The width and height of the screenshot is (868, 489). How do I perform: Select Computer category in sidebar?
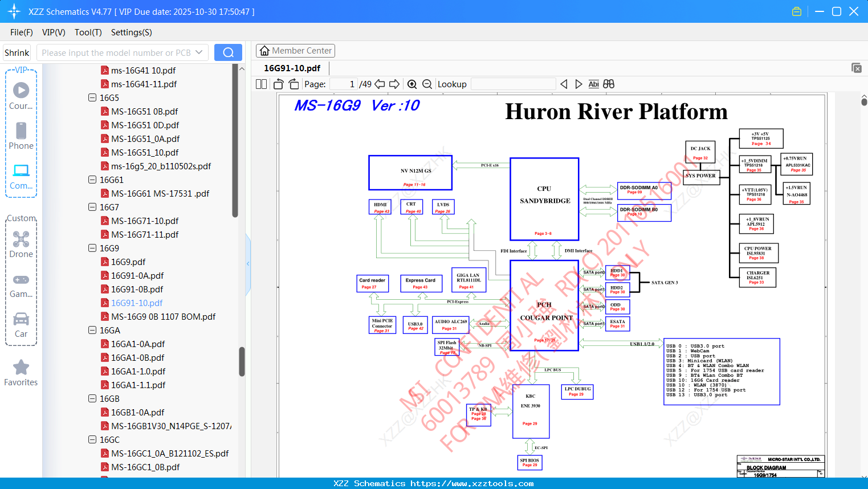tap(21, 177)
